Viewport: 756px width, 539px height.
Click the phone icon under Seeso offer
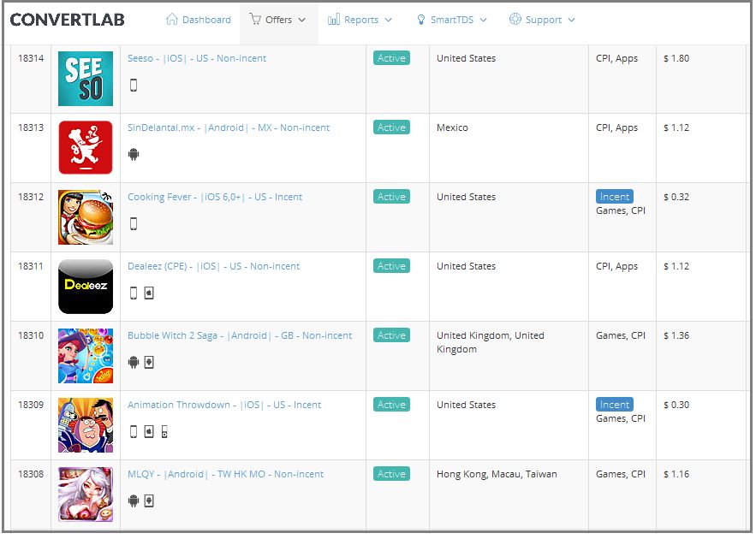[134, 86]
